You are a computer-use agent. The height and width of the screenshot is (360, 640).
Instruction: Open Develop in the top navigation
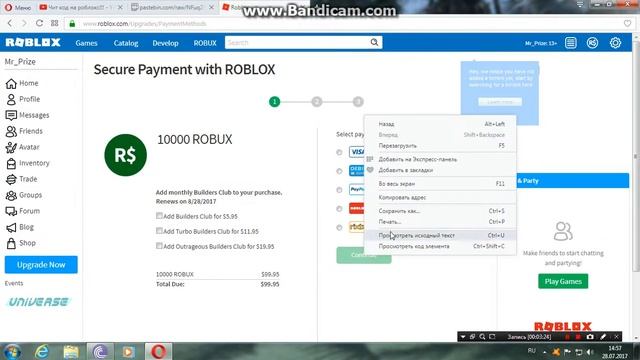[x=165, y=43]
